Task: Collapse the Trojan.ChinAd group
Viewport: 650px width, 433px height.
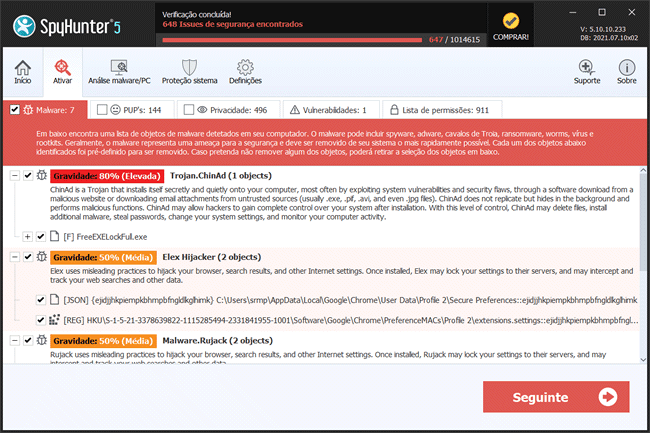Action: click(15, 175)
